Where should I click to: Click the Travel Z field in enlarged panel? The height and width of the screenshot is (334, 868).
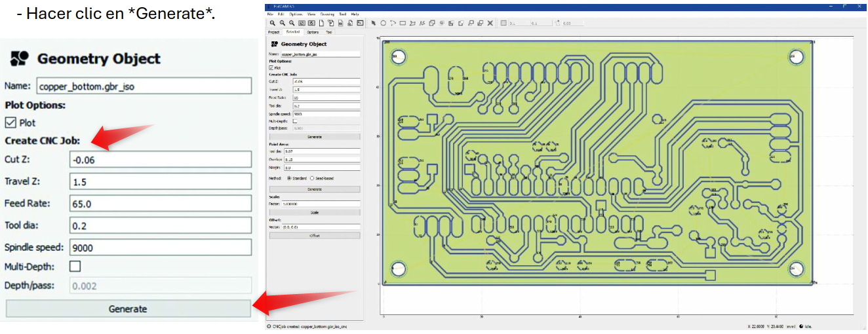click(161, 181)
